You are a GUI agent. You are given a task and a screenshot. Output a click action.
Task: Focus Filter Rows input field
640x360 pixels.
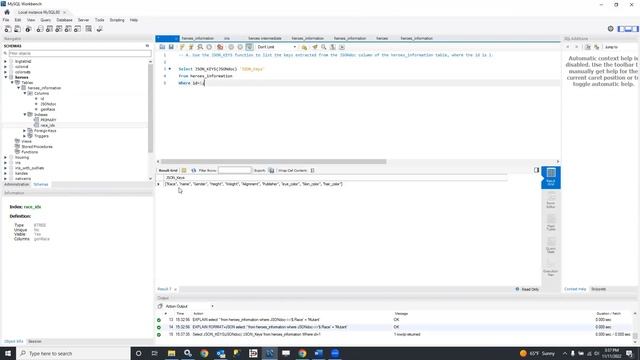(235, 170)
